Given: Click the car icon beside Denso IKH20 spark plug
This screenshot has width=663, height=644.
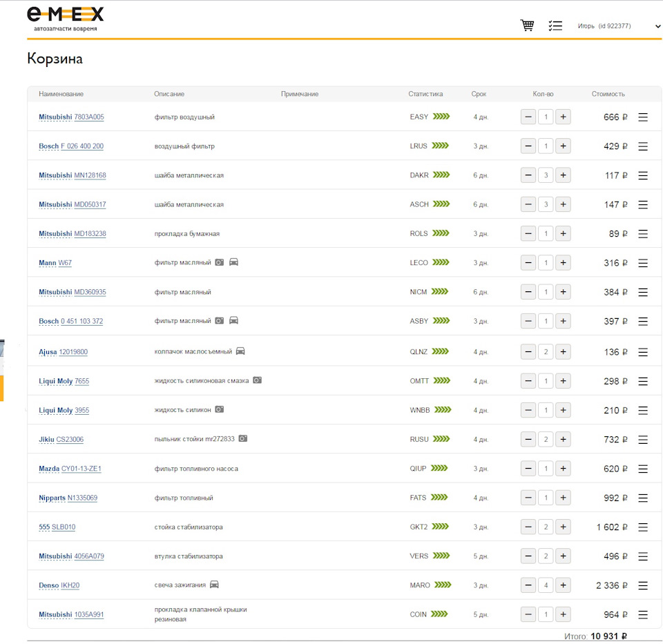Looking at the screenshot, I should (x=214, y=585).
